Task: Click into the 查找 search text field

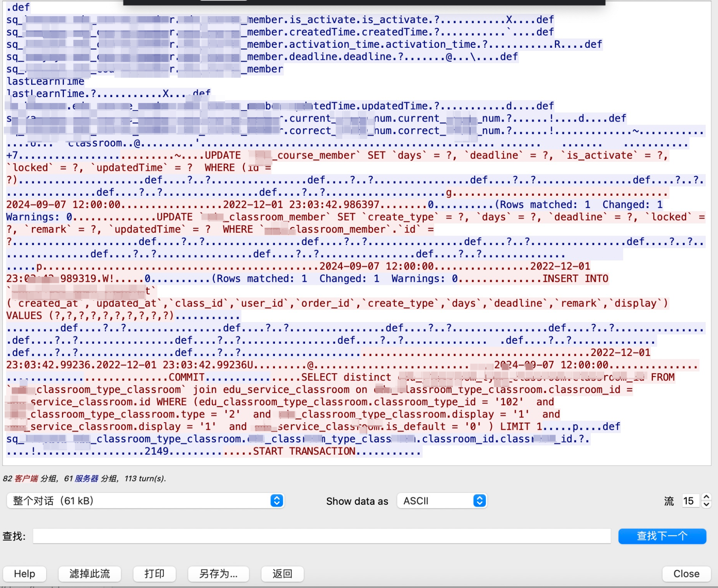Action: tap(321, 536)
